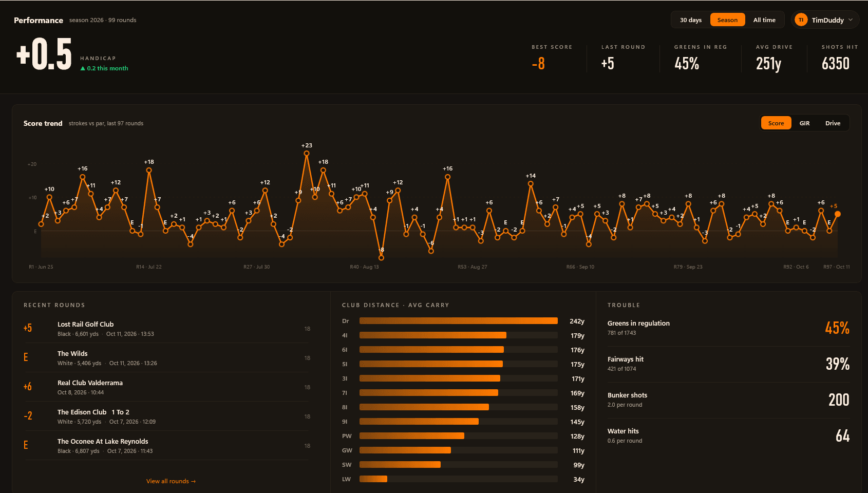The height and width of the screenshot is (493, 868).
Task: Click the Greens in regulation 45% row
Action: (728, 328)
